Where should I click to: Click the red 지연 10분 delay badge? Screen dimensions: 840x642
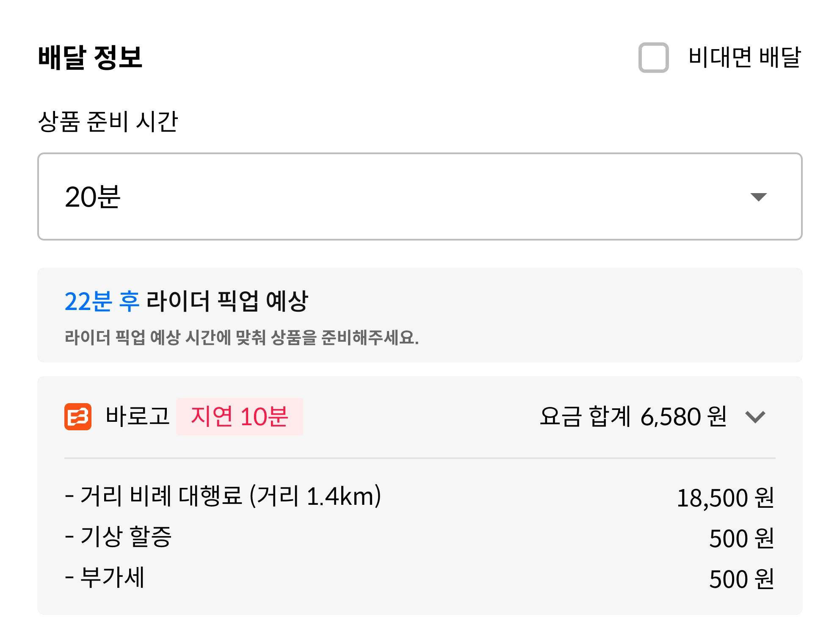coord(239,416)
